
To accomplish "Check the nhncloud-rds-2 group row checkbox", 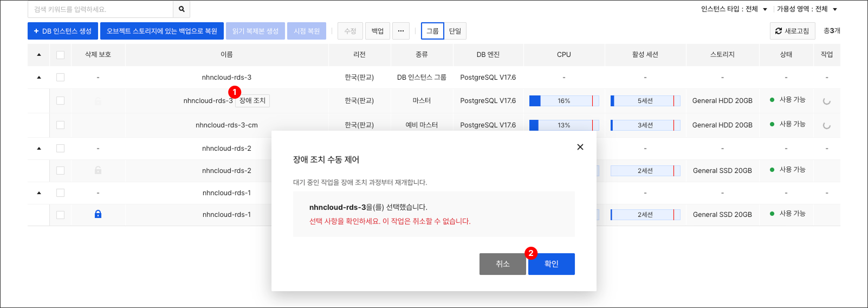I will pyautogui.click(x=60, y=149).
